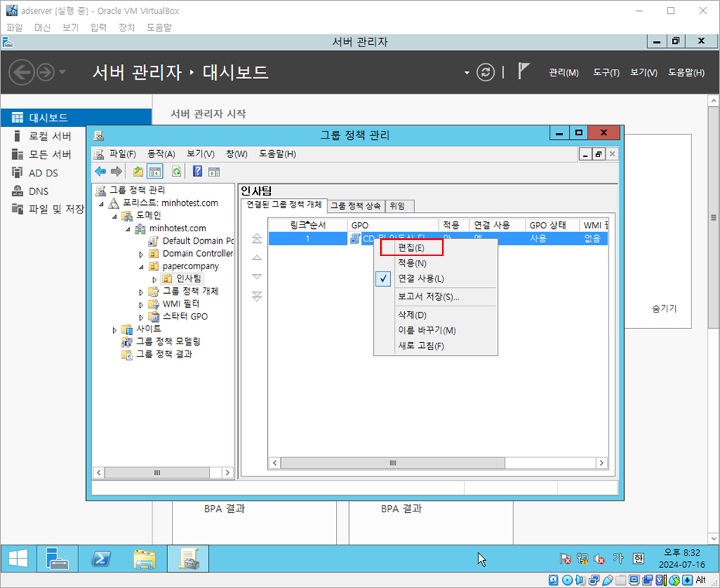Collapse the minhotest.com domain node
Viewport: 720px width, 588px height.
point(128,228)
